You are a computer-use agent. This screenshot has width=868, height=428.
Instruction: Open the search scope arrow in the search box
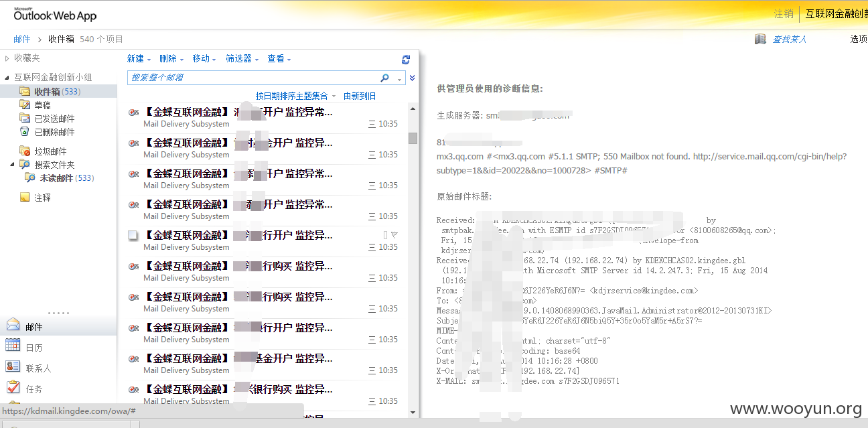click(x=400, y=79)
